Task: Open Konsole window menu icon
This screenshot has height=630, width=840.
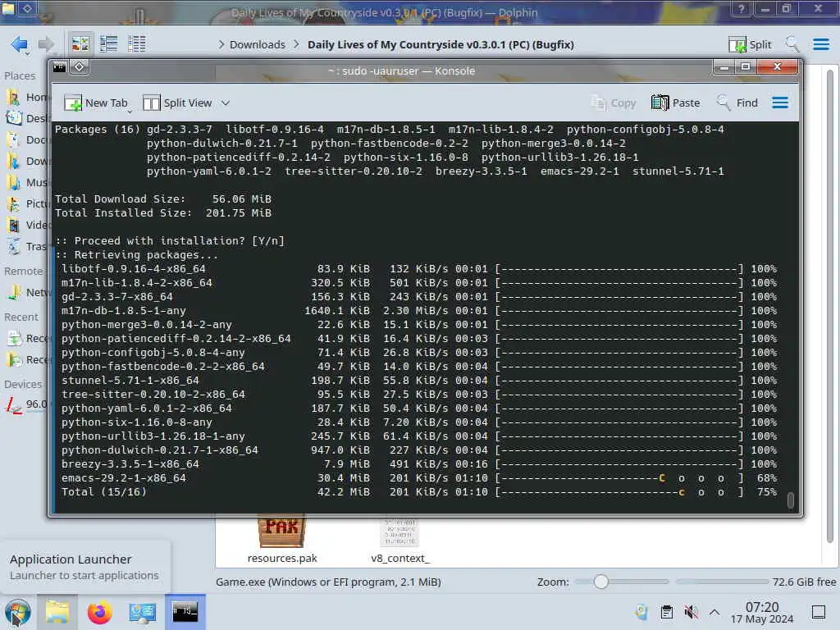Action: pos(59,67)
